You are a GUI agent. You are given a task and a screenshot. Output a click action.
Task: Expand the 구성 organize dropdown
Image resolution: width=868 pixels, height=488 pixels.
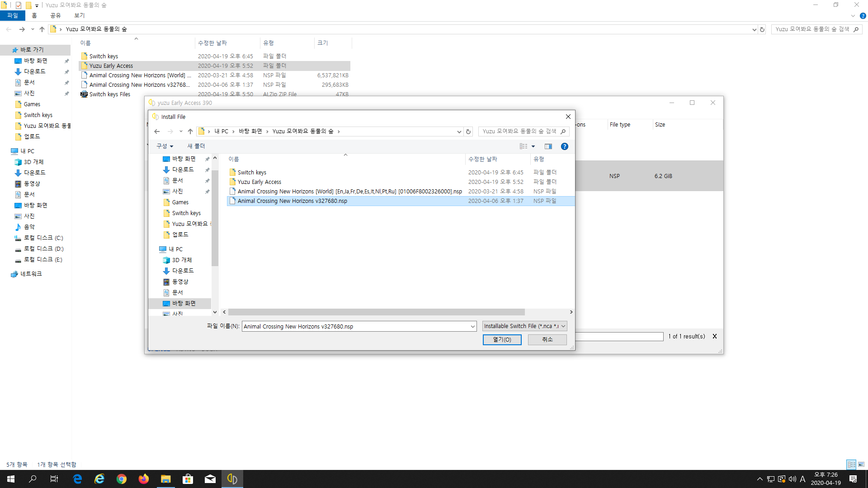point(165,146)
